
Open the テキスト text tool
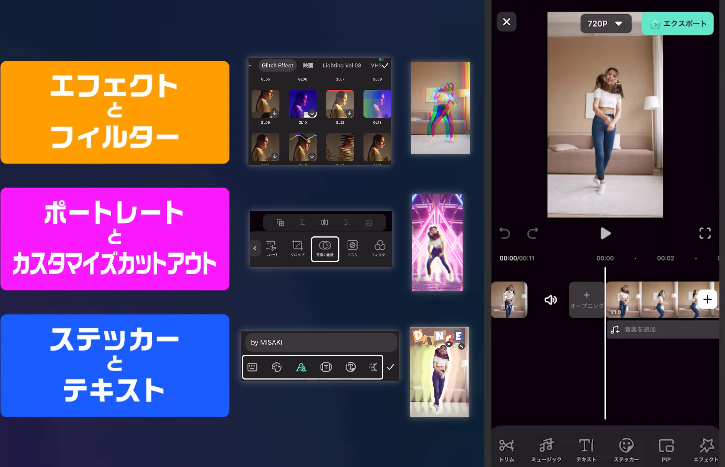[586, 450]
